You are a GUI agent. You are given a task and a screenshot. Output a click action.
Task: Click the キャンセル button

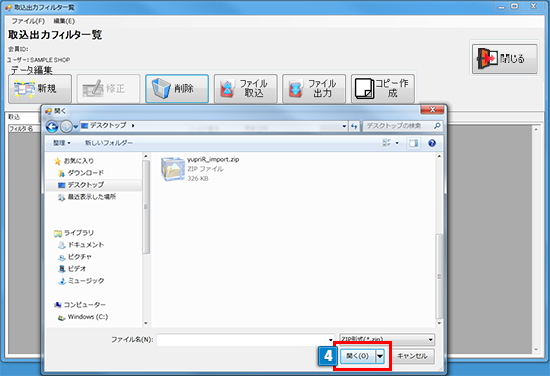point(412,356)
